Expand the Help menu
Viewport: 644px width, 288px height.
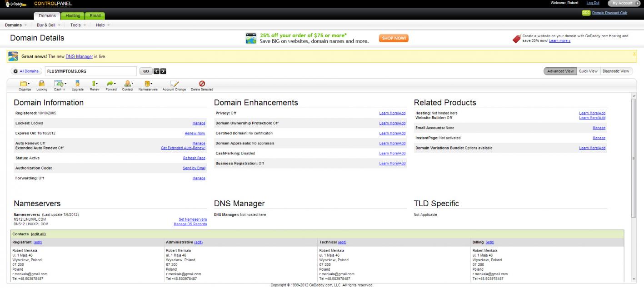coord(103,25)
